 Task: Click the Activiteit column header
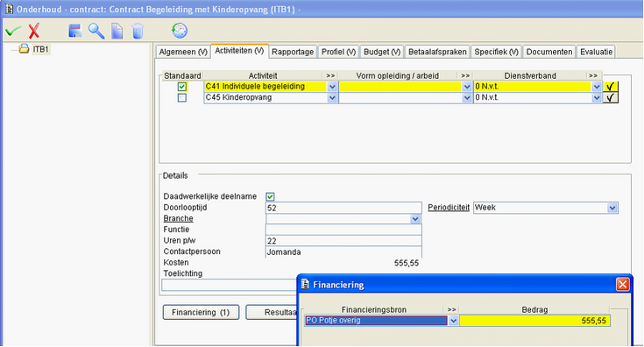(263, 75)
